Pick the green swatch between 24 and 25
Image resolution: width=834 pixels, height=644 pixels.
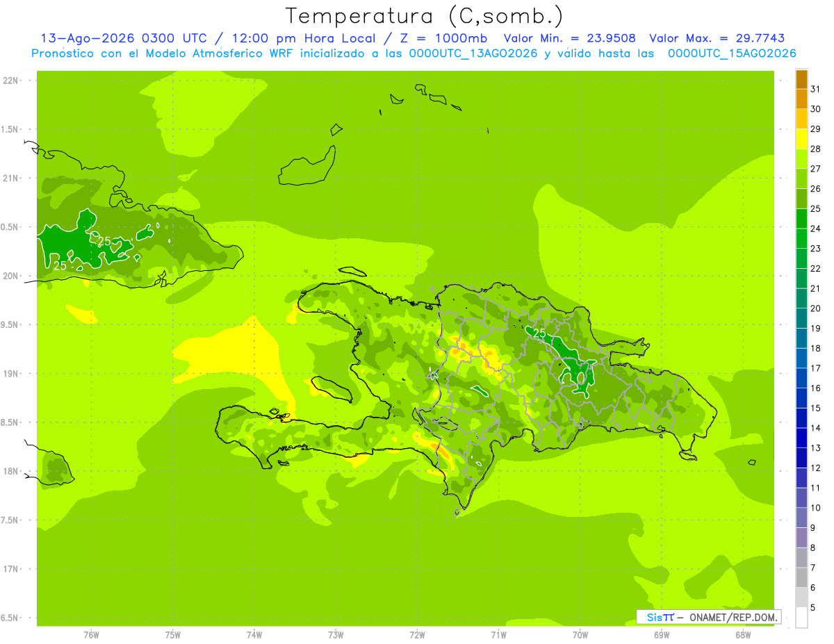coord(801,219)
